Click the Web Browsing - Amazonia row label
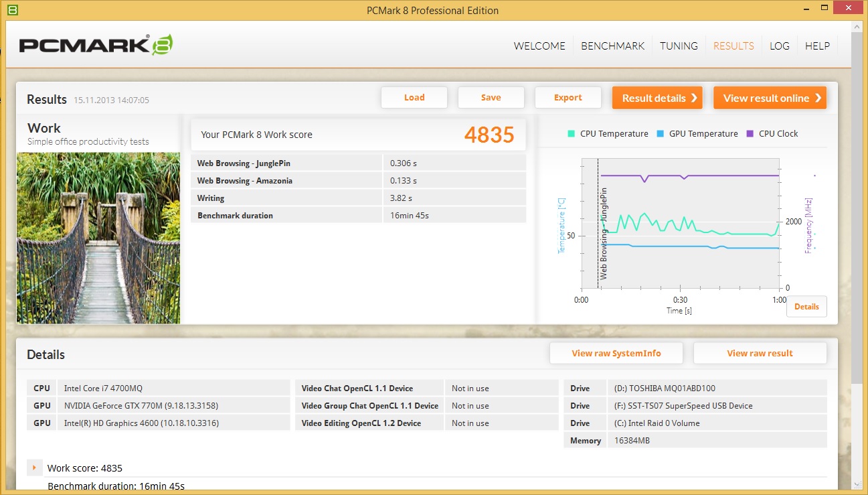The width and height of the screenshot is (868, 495). [x=244, y=181]
